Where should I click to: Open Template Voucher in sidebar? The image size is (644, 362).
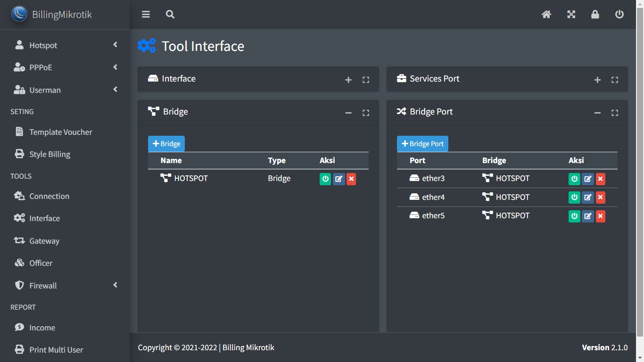tap(60, 132)
